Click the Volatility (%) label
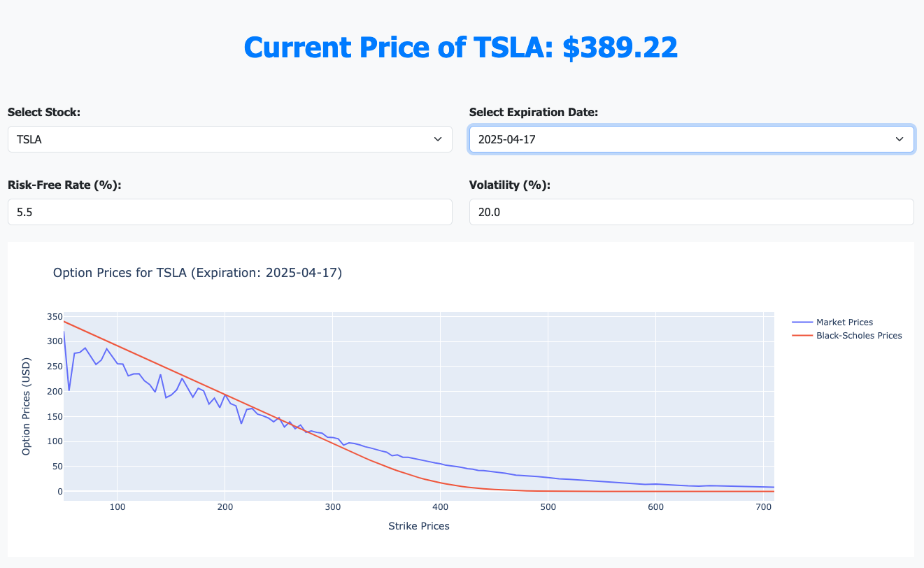The width and height of the screenshot is (924, 568). tap(509, 185)
